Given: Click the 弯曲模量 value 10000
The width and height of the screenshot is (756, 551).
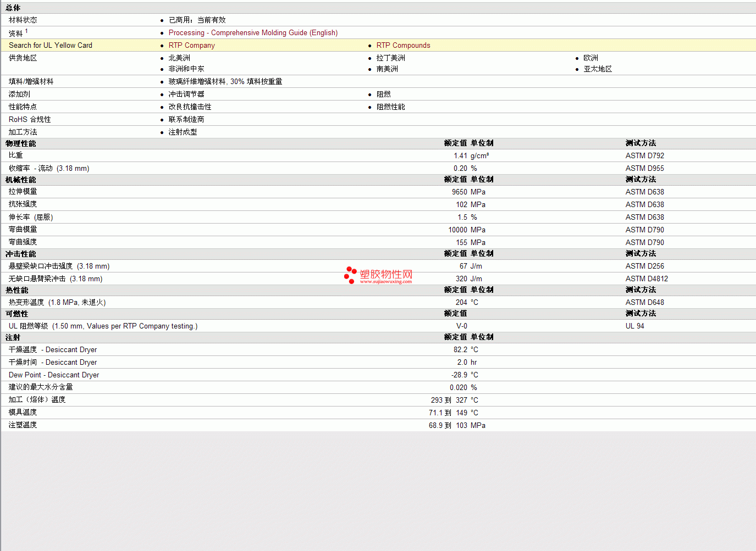Looking at the screenshot, I should 458,230.
